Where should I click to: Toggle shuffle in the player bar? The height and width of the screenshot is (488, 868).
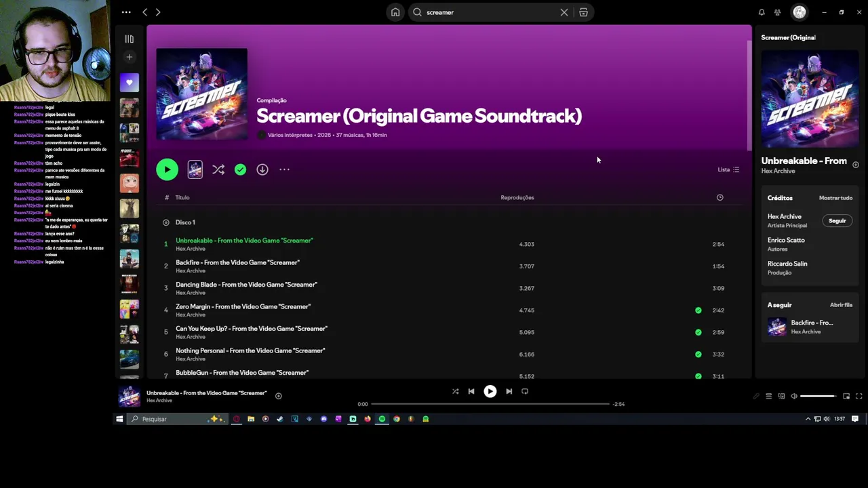pos(455,391)
